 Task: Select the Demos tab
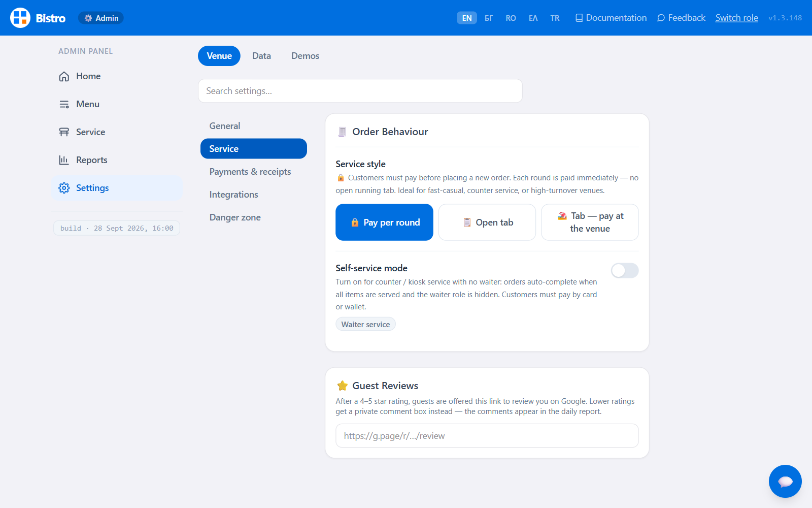(305, 56)
